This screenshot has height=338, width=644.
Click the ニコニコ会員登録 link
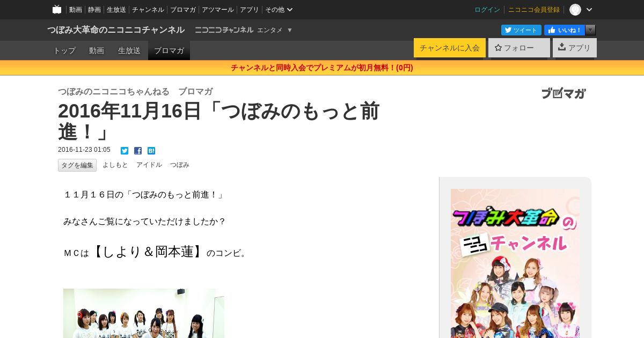[534, 10]
